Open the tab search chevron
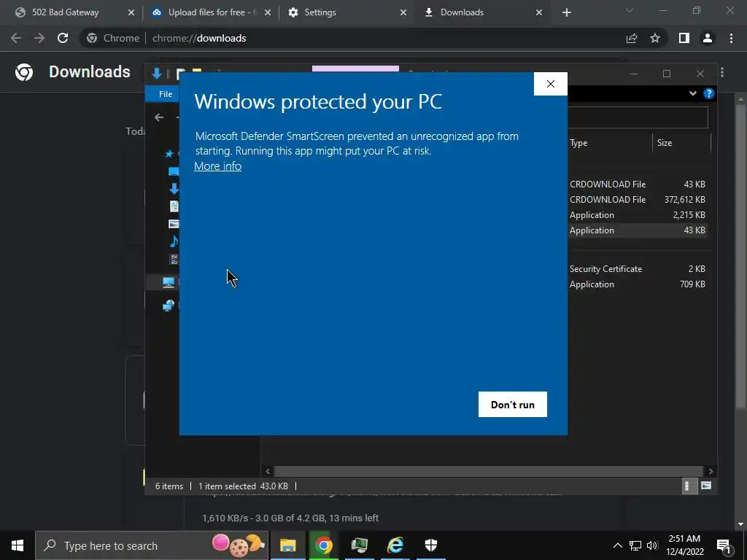 pyautogui.click(x=630, y=10)
